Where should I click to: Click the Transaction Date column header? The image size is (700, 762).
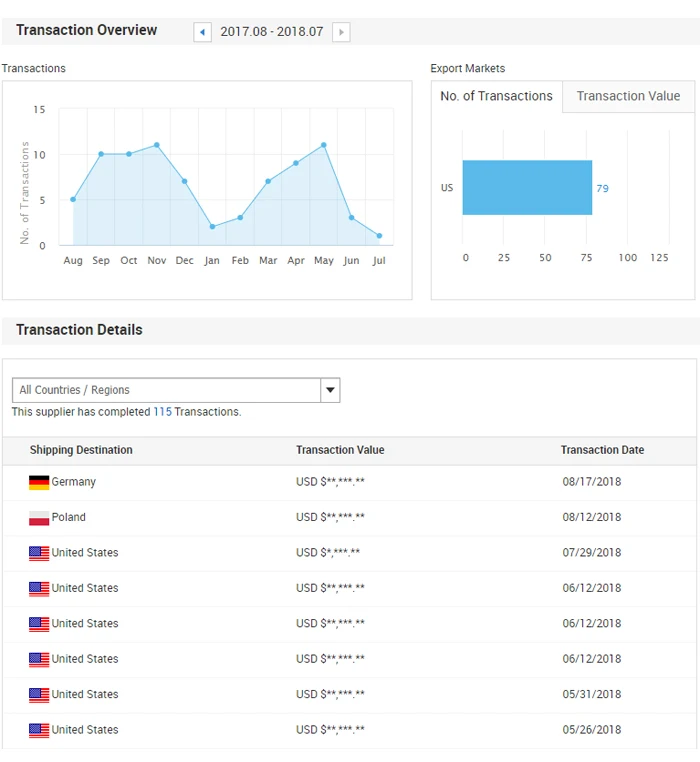pos(602,450)
